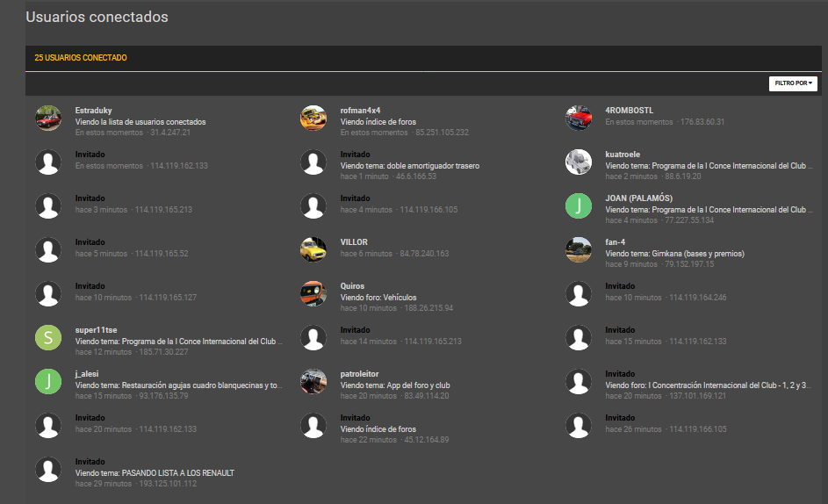
Task: Click IP address 46.6.166.53
Action: tap(416, 176)
